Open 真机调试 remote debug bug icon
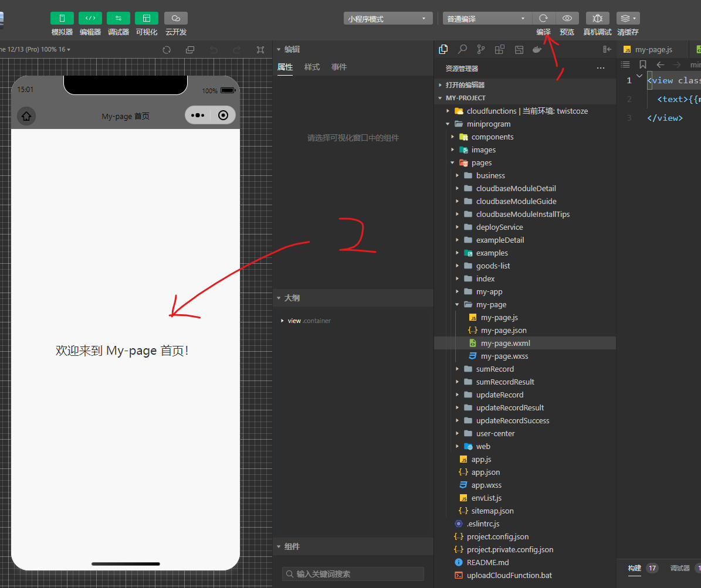701x588 pixels. pyautogui.click(x=598, y=18)
